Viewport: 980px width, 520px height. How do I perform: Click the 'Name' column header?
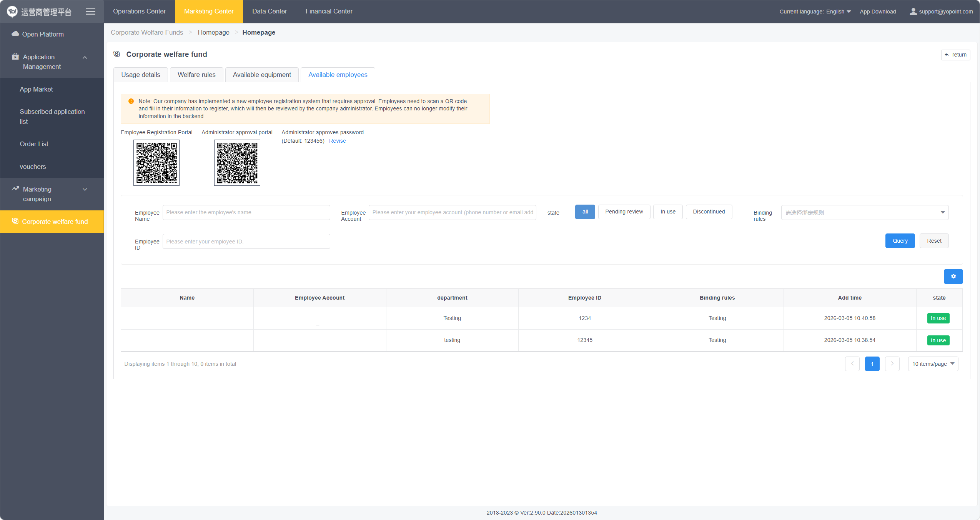(187, 298)
